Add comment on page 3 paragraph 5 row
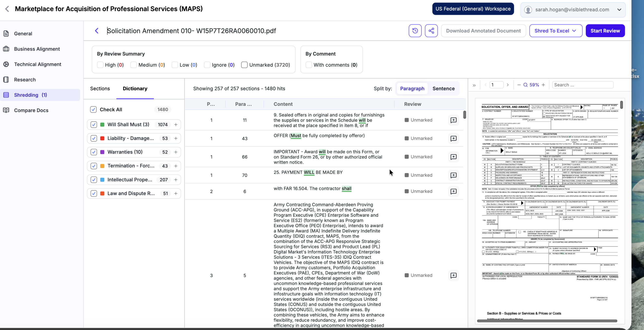 453,275
